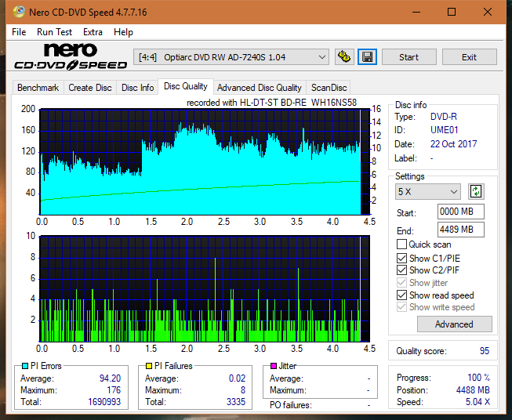Click the disc type DVD-R text
The image size is (512, 420).
coord(444,117)
